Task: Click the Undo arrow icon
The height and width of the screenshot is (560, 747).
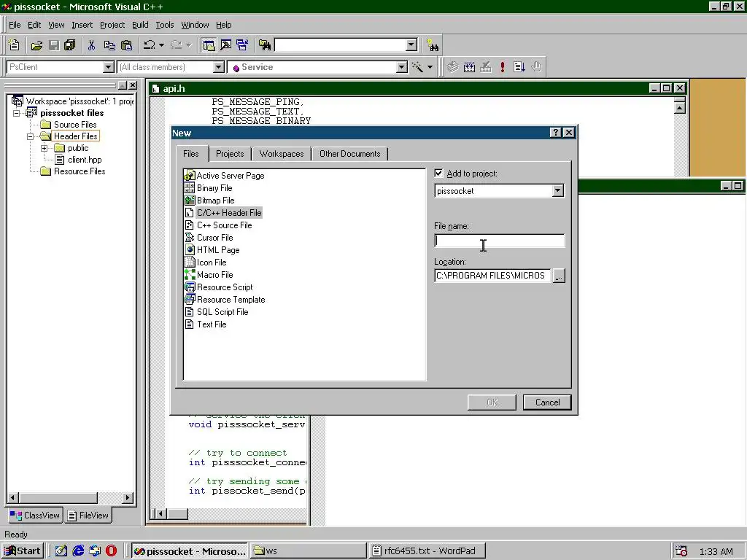Action: (150, 45)
